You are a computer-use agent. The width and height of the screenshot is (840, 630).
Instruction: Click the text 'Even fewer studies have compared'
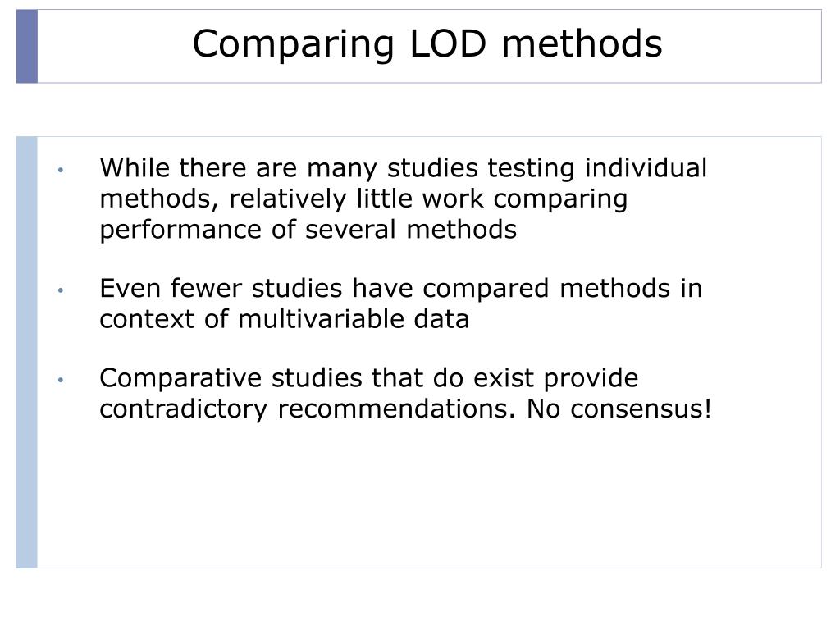click(324, 288)
